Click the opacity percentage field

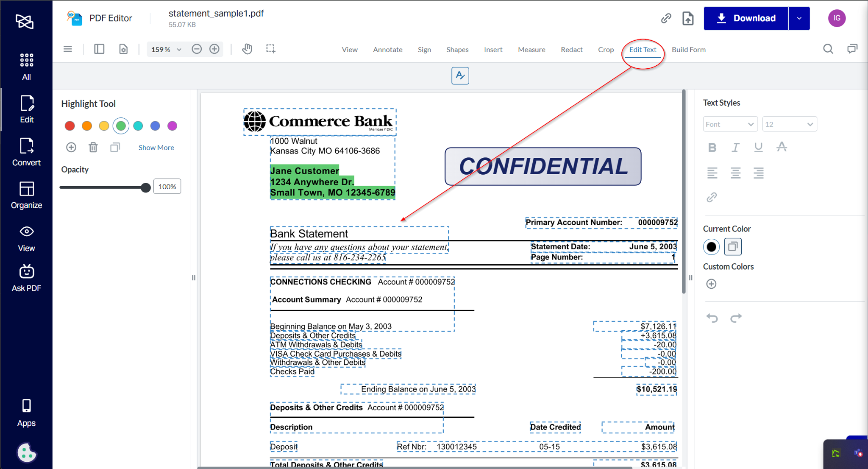tap(167, 187)
